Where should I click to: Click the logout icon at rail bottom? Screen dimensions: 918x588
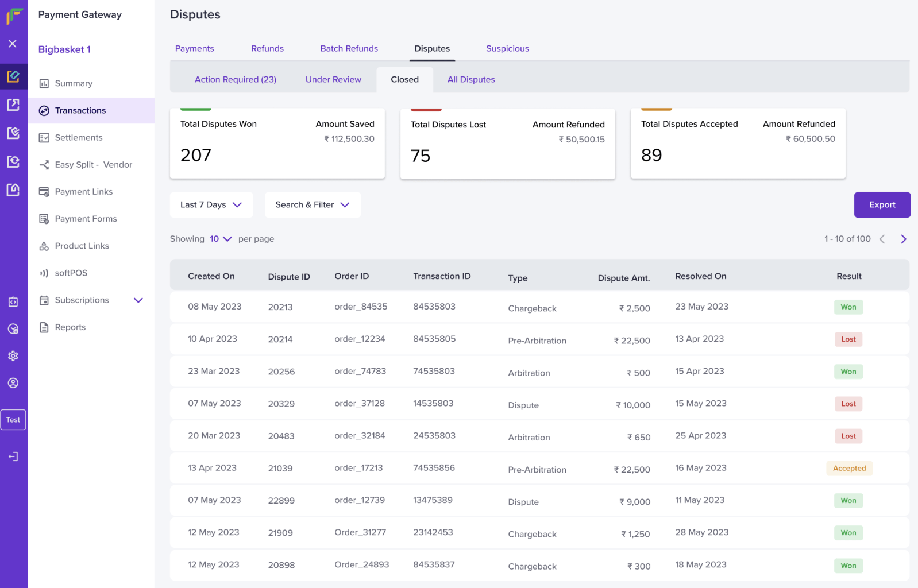13,457
